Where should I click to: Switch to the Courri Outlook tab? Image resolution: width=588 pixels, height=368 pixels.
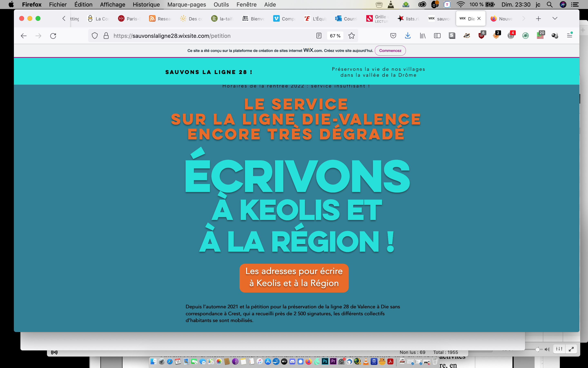coord(346,18)
